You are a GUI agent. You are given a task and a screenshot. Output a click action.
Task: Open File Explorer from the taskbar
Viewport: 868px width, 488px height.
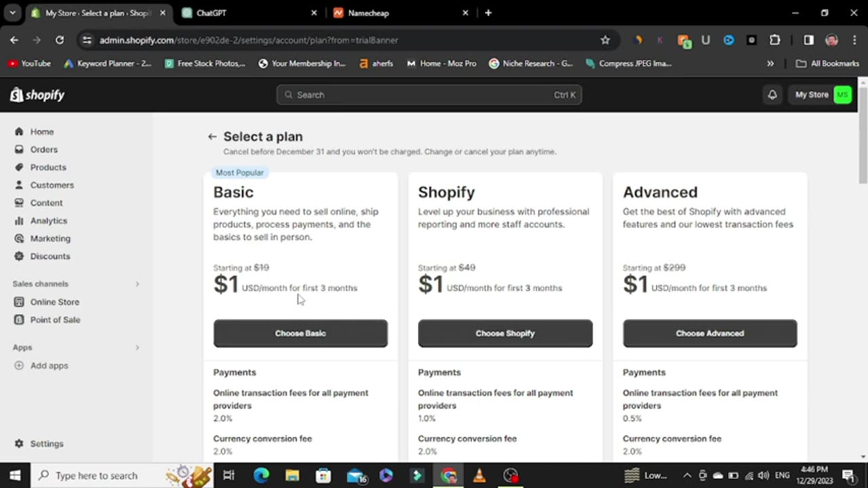coord(292,475)
